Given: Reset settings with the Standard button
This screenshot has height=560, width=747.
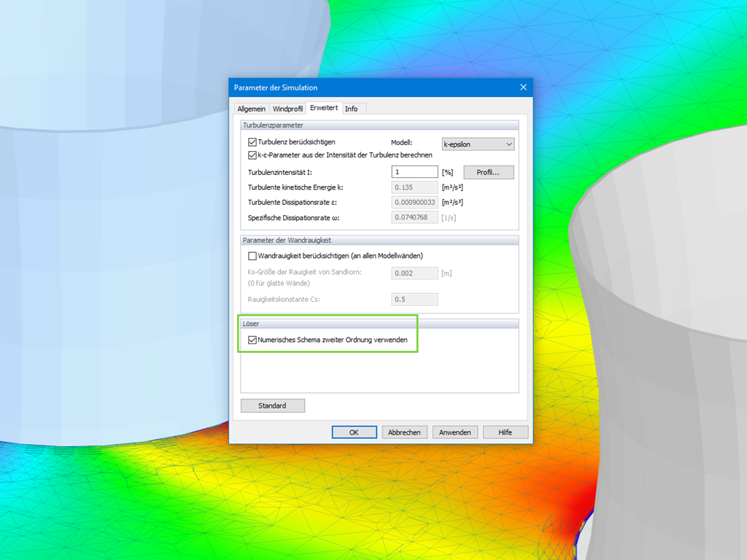Looking at the screenshot, I should [x=272, y=405].
